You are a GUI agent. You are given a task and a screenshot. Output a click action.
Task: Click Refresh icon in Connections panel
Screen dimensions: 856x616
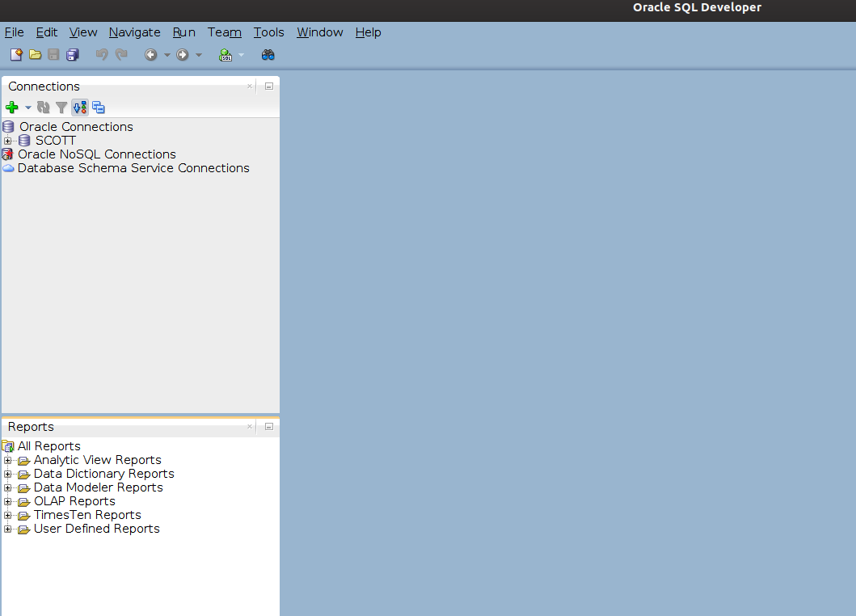pos(43,108)
